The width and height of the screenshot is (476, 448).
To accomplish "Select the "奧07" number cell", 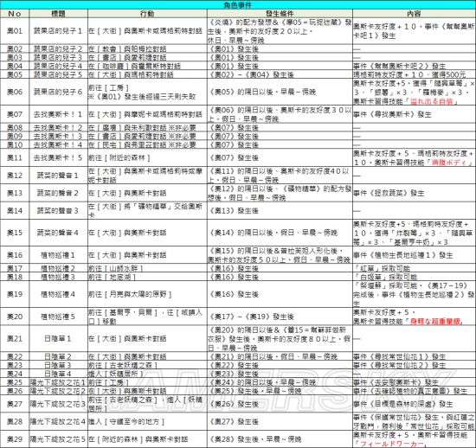I will coord(15,114).
